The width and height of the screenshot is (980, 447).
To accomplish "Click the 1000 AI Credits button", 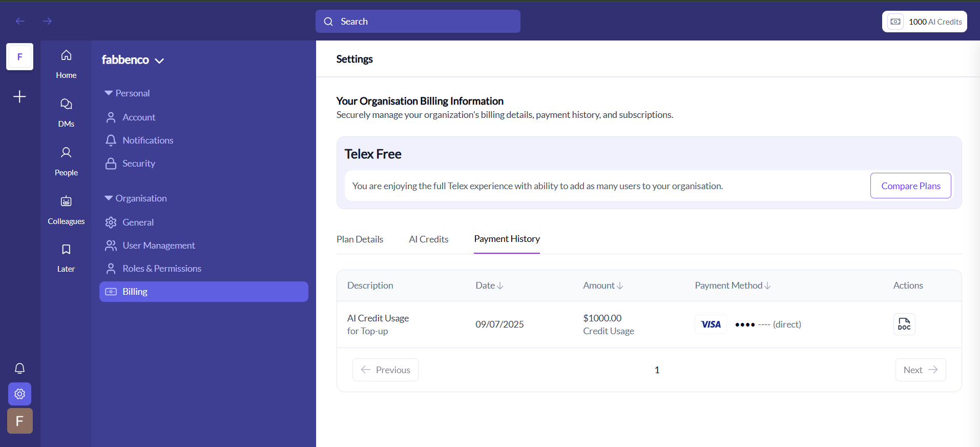I will click(x=924, y=22).
